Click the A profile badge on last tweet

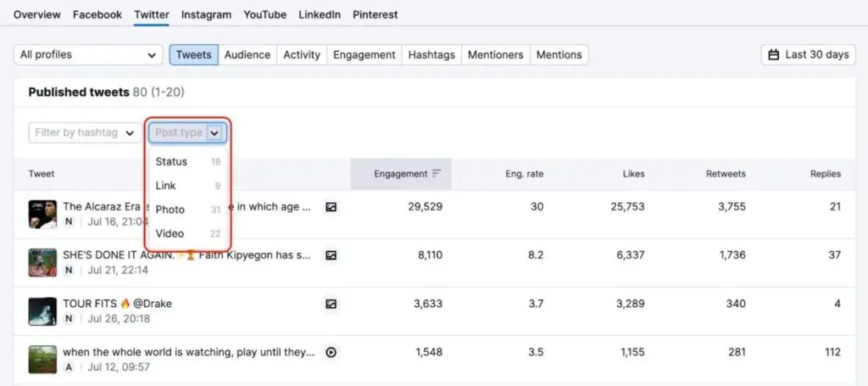69,367
